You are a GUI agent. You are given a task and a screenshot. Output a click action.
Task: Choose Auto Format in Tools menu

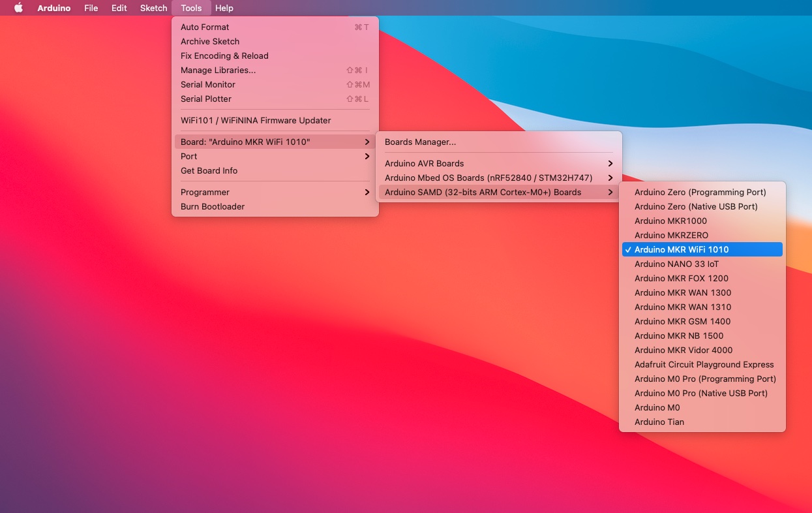tap(205, 27)
